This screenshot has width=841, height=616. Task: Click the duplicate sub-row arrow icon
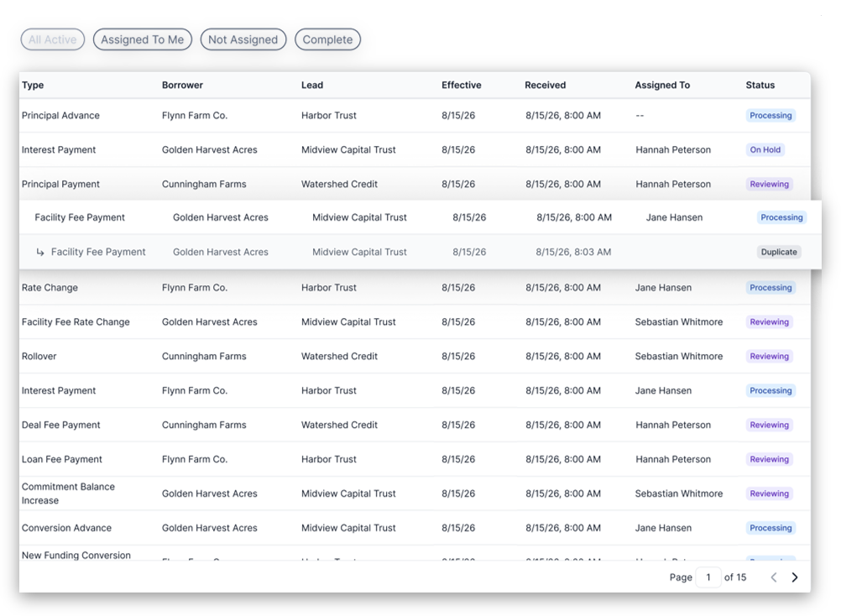[x=40, y=252]
